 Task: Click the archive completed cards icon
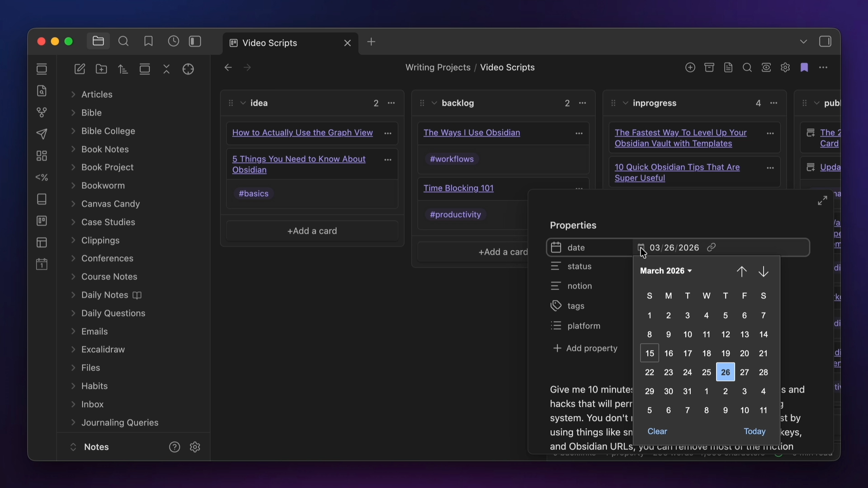pos(709,68)
